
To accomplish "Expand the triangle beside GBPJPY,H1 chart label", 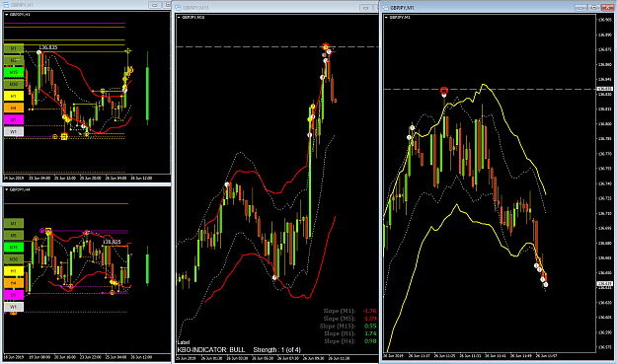I will [x=7, y=15].
